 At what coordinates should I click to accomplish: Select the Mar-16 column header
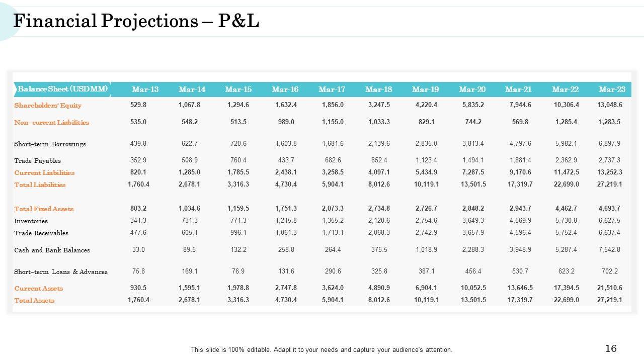[x=285, y=89]
